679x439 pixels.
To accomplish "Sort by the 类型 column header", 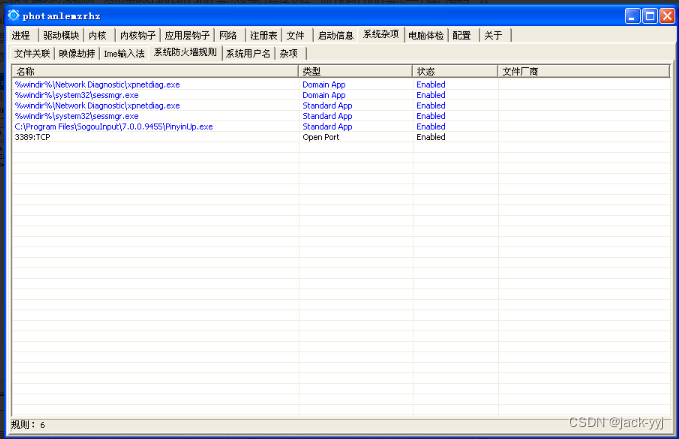I will click(355, 71).
